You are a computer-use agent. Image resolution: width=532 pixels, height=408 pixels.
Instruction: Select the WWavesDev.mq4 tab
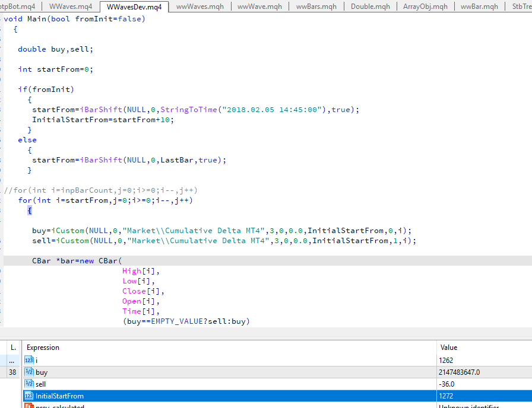click(134, 7)
